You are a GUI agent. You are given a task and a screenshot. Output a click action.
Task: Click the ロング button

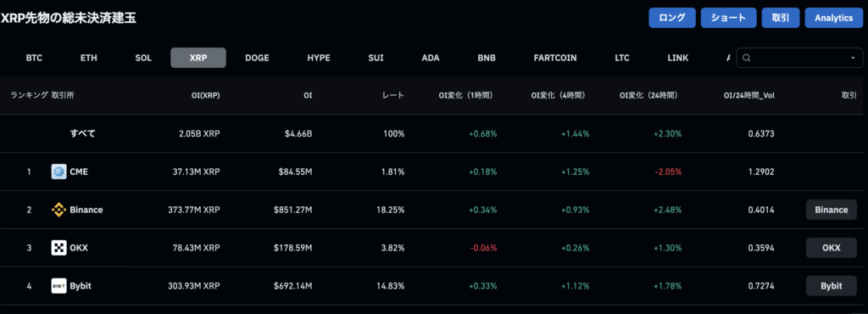pyautogui.click(x=672, y=18)
